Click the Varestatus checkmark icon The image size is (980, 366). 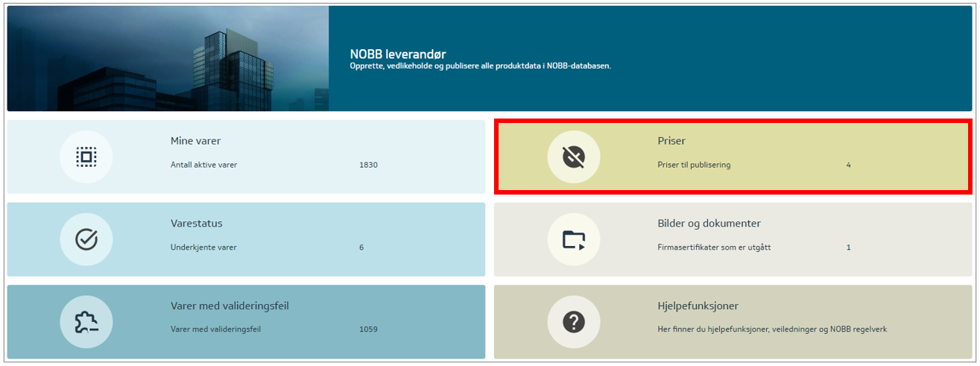pos(86,239)
